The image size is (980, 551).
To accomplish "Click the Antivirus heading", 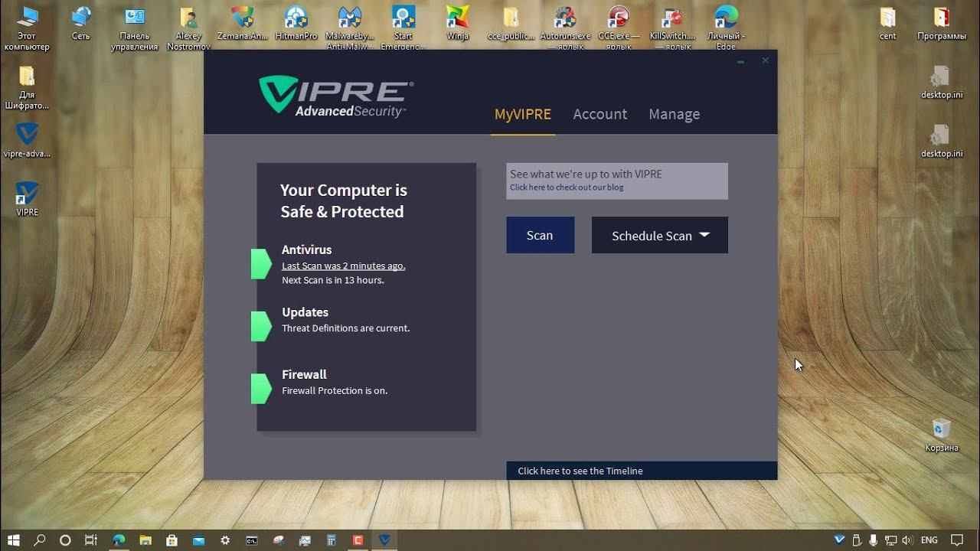I will click(x=306, y=249).
